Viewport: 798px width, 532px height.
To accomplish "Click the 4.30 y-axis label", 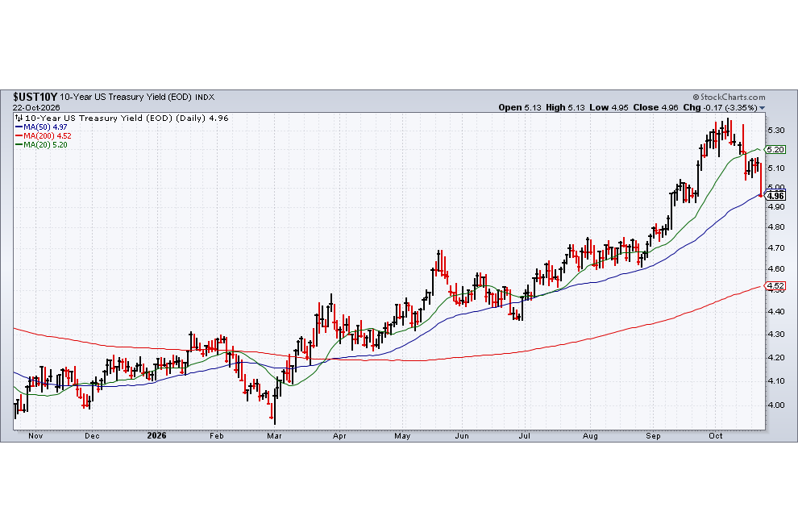I will tap(776, 334).
